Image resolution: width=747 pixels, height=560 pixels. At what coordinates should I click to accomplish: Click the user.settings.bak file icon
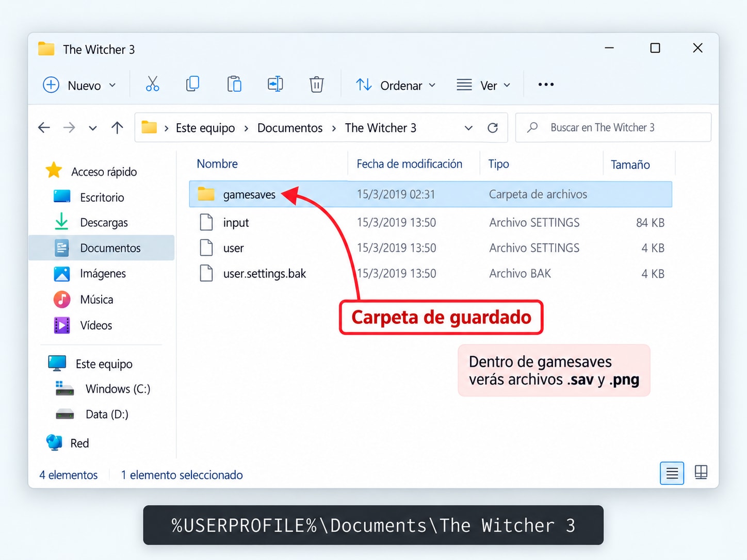click(x=206, y=273)
